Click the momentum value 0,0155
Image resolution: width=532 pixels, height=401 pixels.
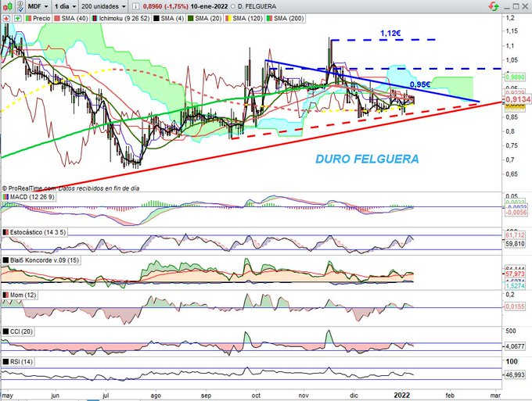click(515, 306)
